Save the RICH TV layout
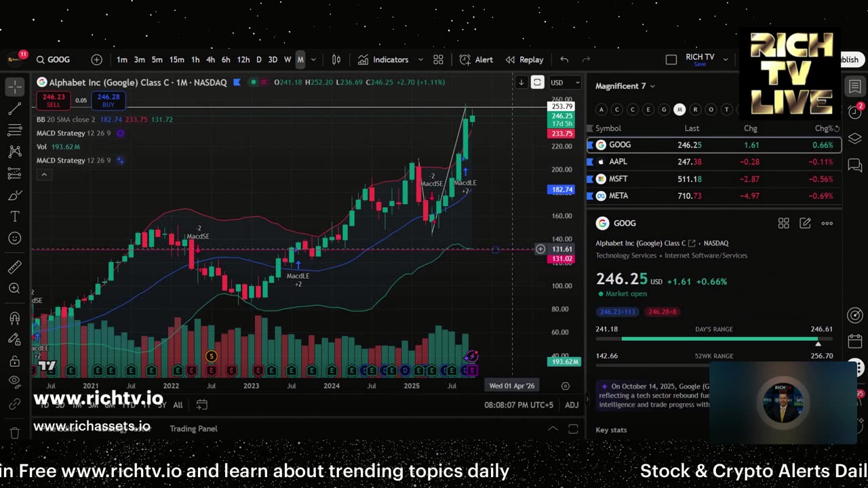Screen dimensions: 868x488 700,64
